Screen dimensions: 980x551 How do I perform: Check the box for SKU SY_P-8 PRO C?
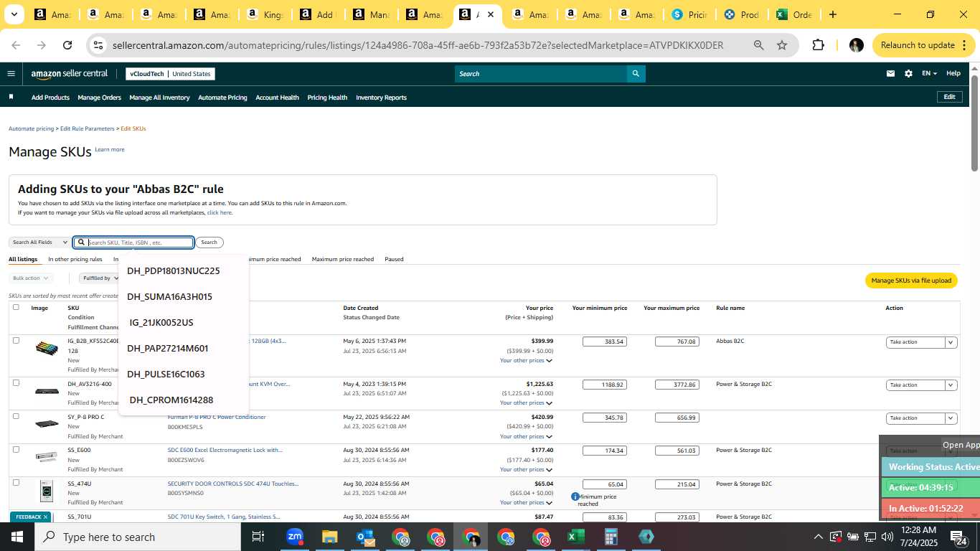[16, 416]
